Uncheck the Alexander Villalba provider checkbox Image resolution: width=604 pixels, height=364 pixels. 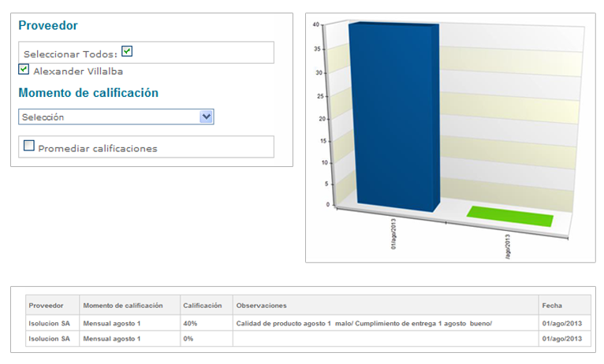pyautogui.click(x=24, y=69)
